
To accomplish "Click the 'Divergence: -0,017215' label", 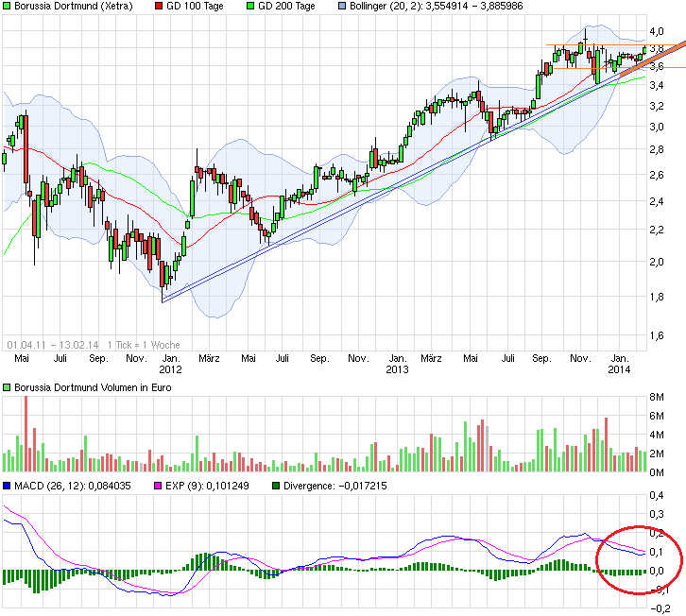I will pyautogui.click(x=335, y=486).
